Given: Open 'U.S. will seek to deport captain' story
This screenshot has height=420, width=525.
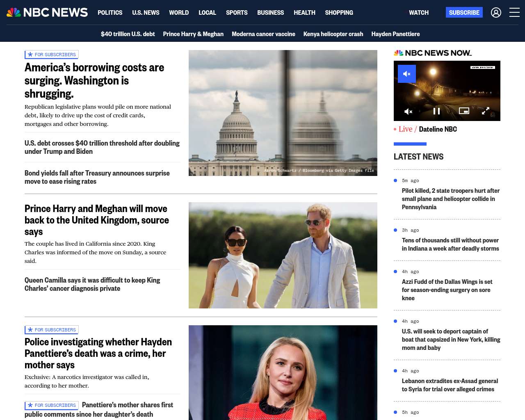Looking at the screenshot, I should point(451,340).
